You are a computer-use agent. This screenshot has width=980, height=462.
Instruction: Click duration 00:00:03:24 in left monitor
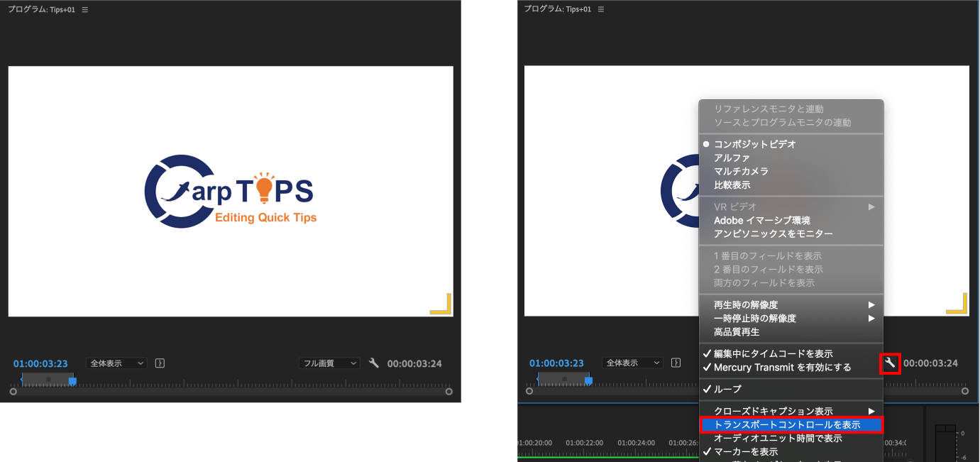(414, 363)
